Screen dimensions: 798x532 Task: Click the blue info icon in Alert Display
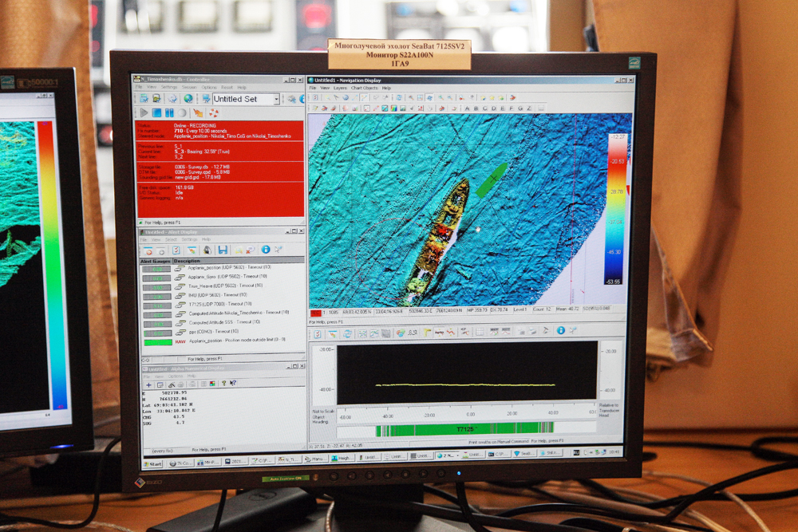click(x=266, y=250)
